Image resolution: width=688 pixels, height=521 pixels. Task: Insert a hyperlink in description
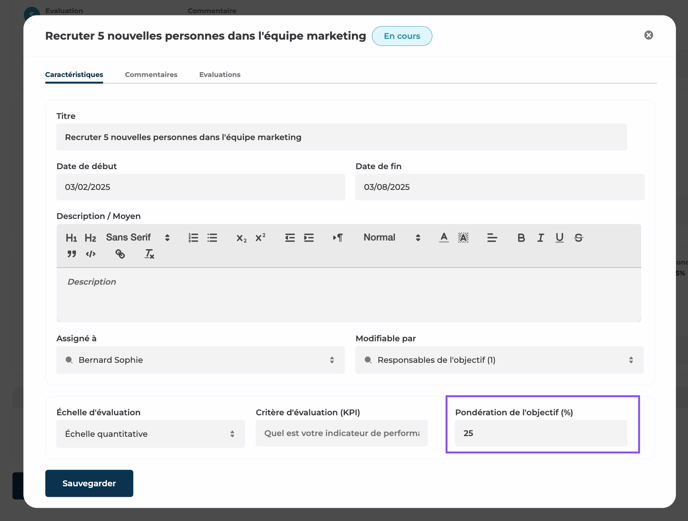pos(120,255)
